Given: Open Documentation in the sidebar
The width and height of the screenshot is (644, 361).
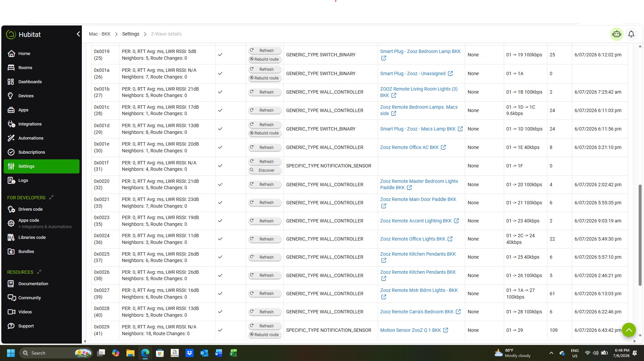Looking at the screenshot, I should tap(42, 284).
